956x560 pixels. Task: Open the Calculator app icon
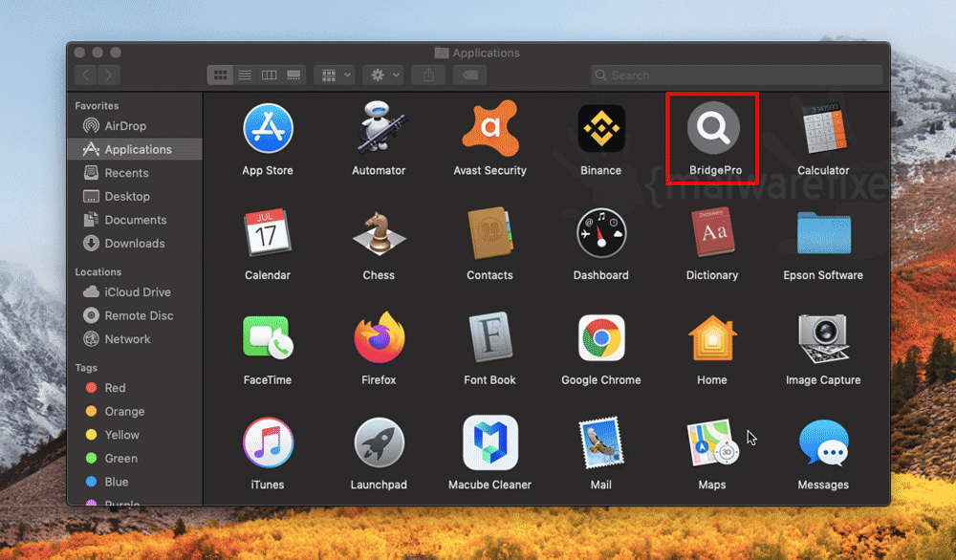824,128
